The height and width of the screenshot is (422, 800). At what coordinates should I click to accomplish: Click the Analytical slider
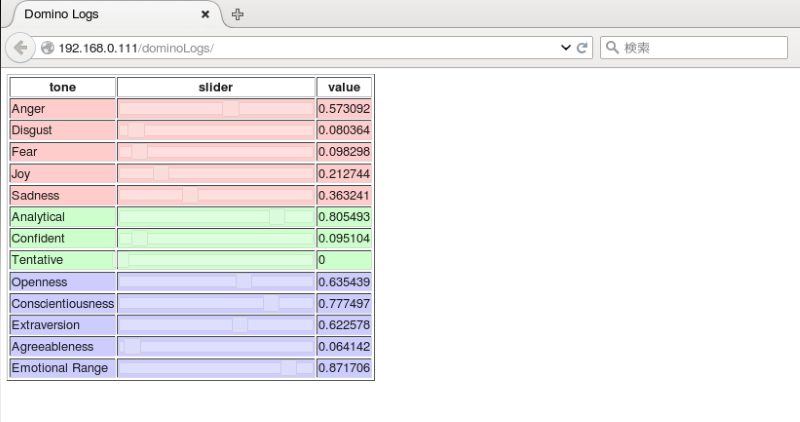[x=216, y=216]
